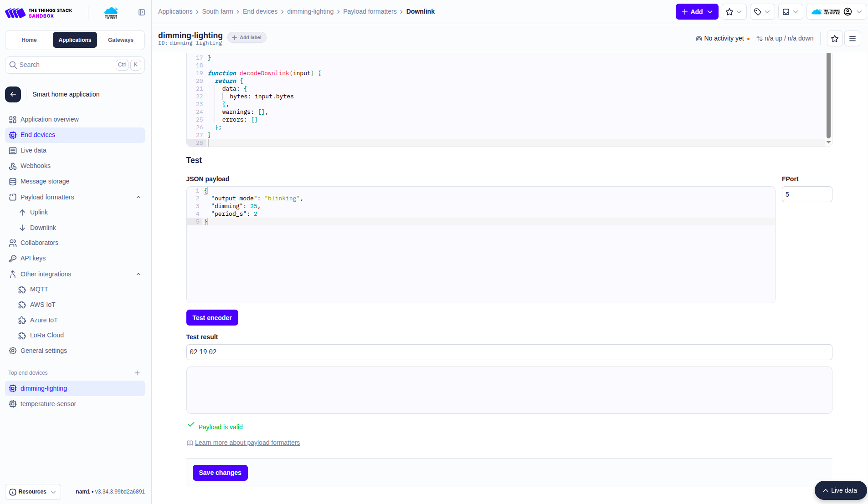Click the sidebar collapse icon
This screenshot has height=504, width=868.
(x=142, y=12)
